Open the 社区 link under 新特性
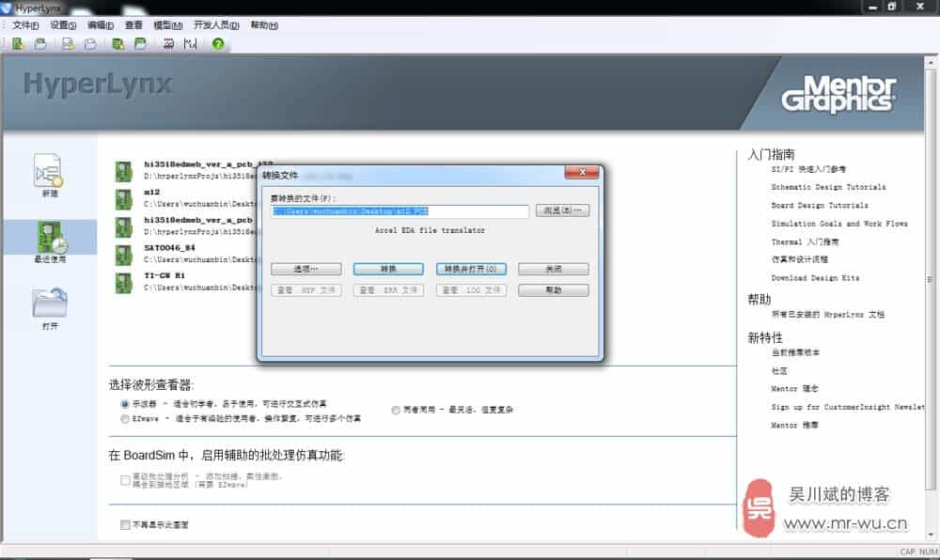The height and width of the screenshot is (560, 940). point(779,371)
